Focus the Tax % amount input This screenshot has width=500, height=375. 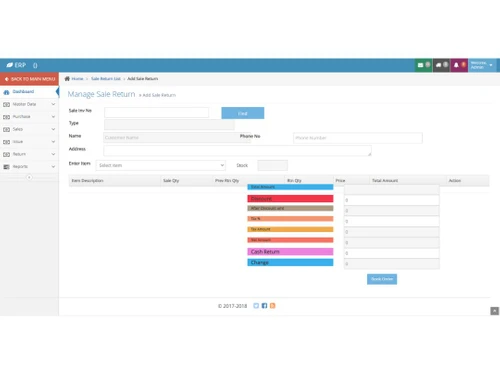(392, 221)
